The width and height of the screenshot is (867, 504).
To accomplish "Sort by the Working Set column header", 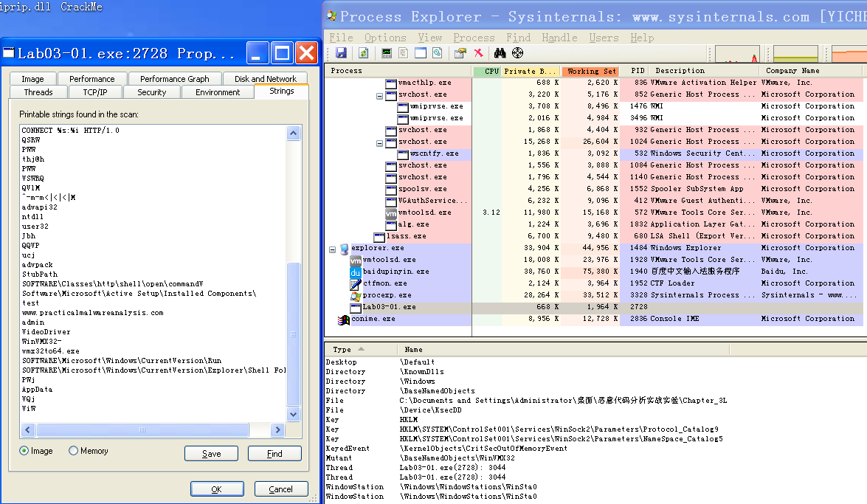I will pos(591,71).
